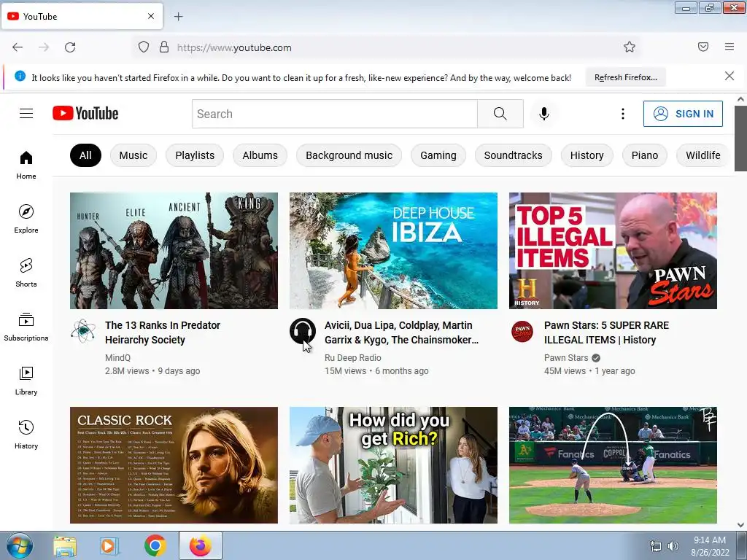
Task: Select the Wildlife filter chip
Action: click(703, 155)
